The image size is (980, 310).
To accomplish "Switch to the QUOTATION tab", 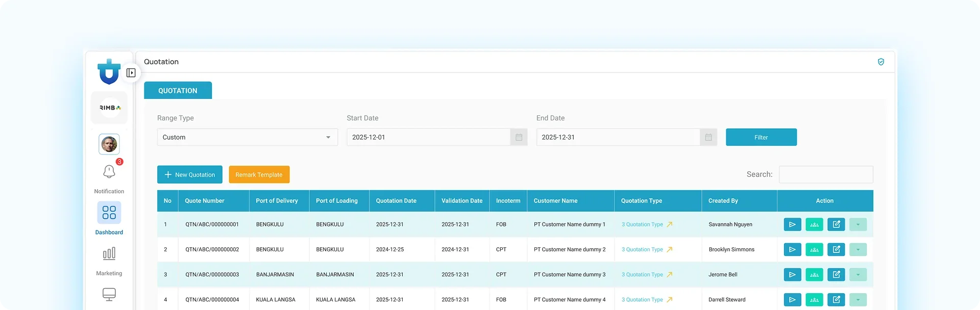I will click(178, 90).
